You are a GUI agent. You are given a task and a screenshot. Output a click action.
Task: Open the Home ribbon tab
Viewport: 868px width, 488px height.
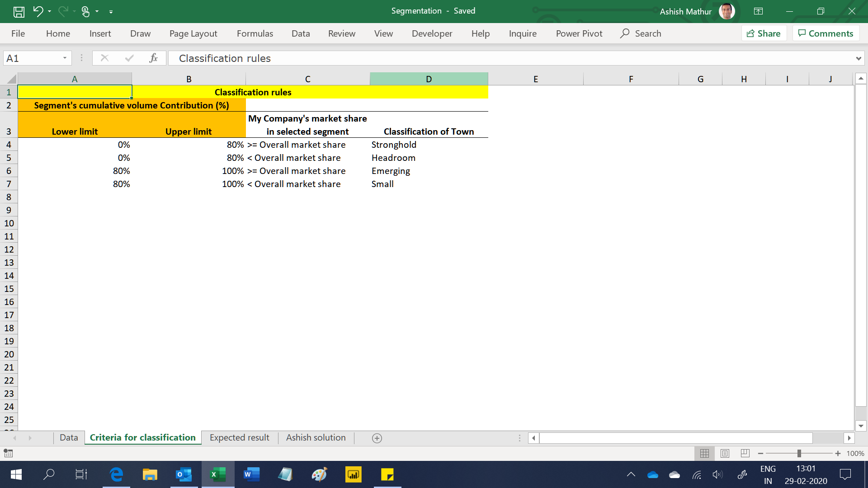click(x=58, y=33)
